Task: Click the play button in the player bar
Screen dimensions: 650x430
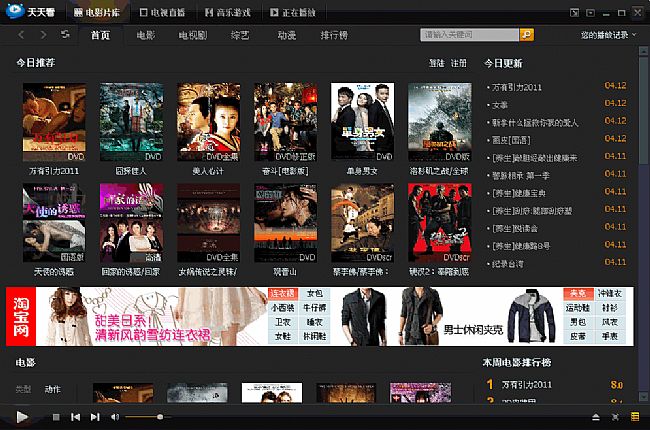Action: pos(22,417)
